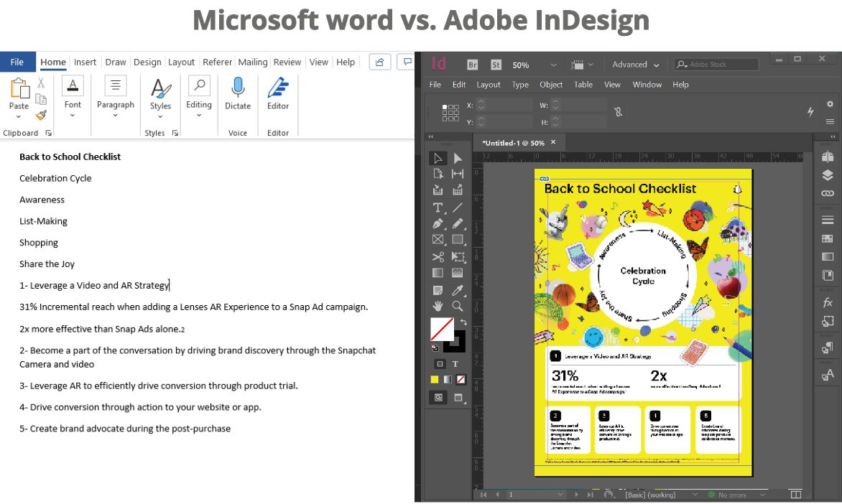This screenshot has height=504, width=842.
Task: Switch to Normal view mode button
Action: 439,397
